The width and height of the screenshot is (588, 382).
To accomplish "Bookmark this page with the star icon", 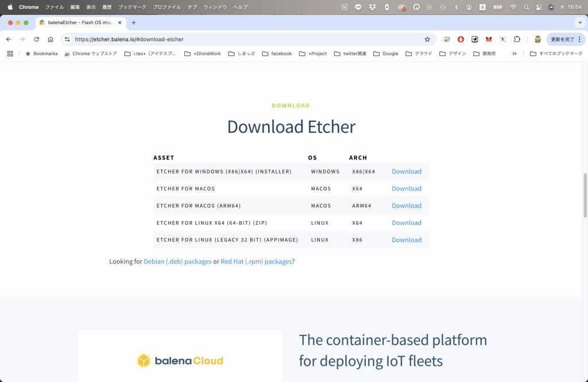I will tap(427, 39).
